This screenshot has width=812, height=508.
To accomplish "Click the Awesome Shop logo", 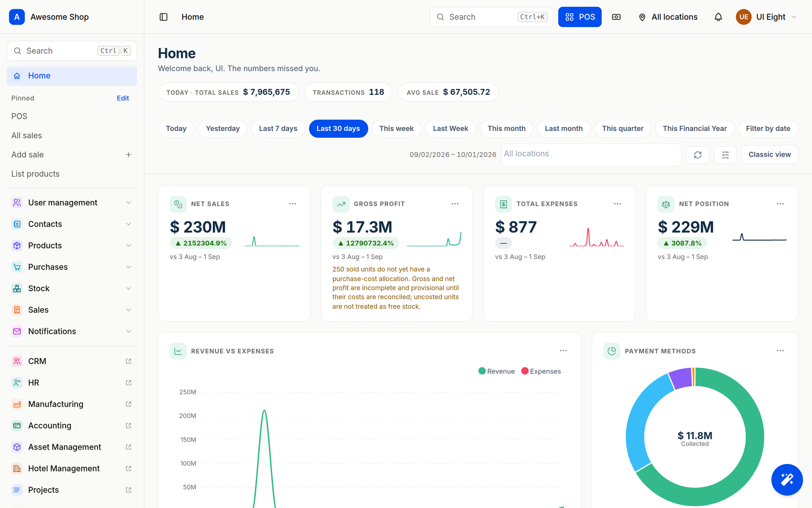I will tap(17, 17).
